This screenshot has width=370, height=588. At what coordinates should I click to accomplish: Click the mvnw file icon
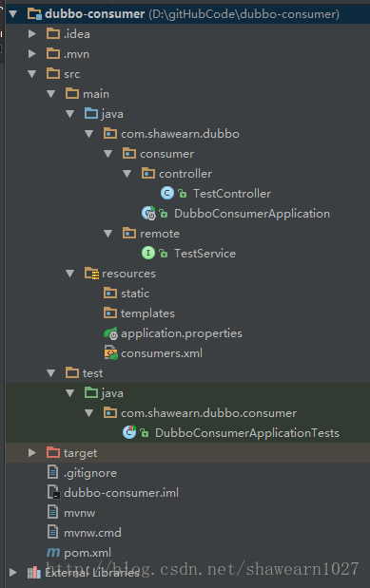click(53, 512)
